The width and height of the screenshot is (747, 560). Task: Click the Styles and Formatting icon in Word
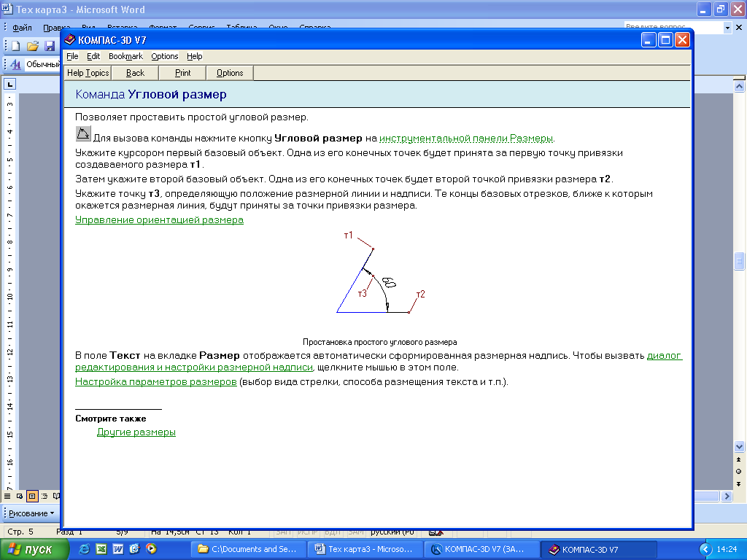(15, 64)
